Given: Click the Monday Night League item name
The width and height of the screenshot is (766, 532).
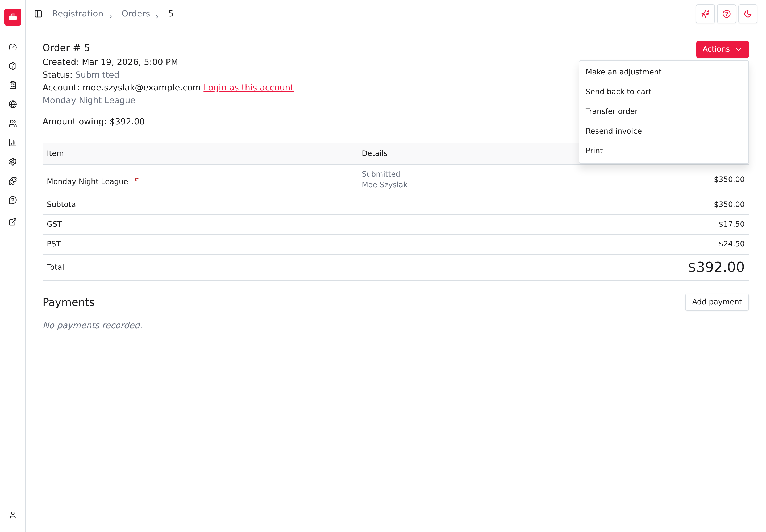Looking at the screenshot, I should click(87, 181).
